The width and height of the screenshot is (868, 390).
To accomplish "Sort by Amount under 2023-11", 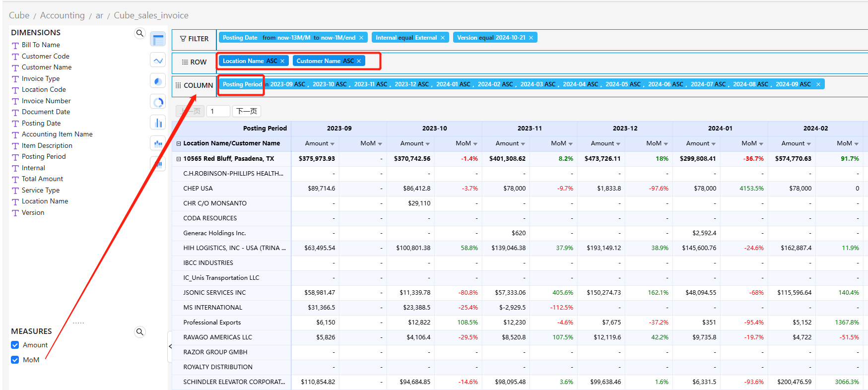I will pyautogui.click(x=523, y=144).
